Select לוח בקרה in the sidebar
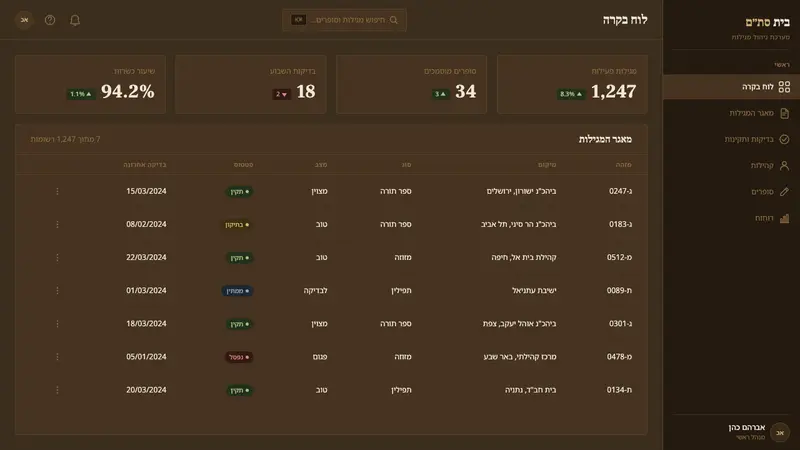Image resolution: width=800 pixels, height=450 pixels. [x=731, y=87]
